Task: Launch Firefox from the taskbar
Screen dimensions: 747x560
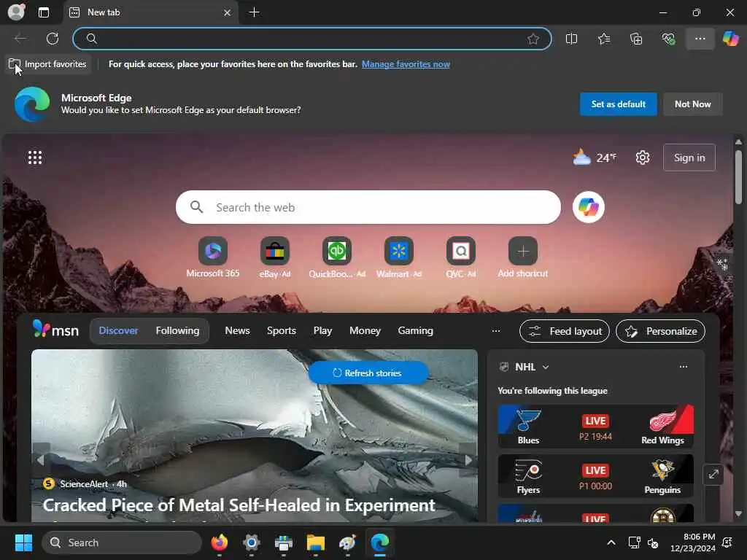Action: tap(219, 542)
